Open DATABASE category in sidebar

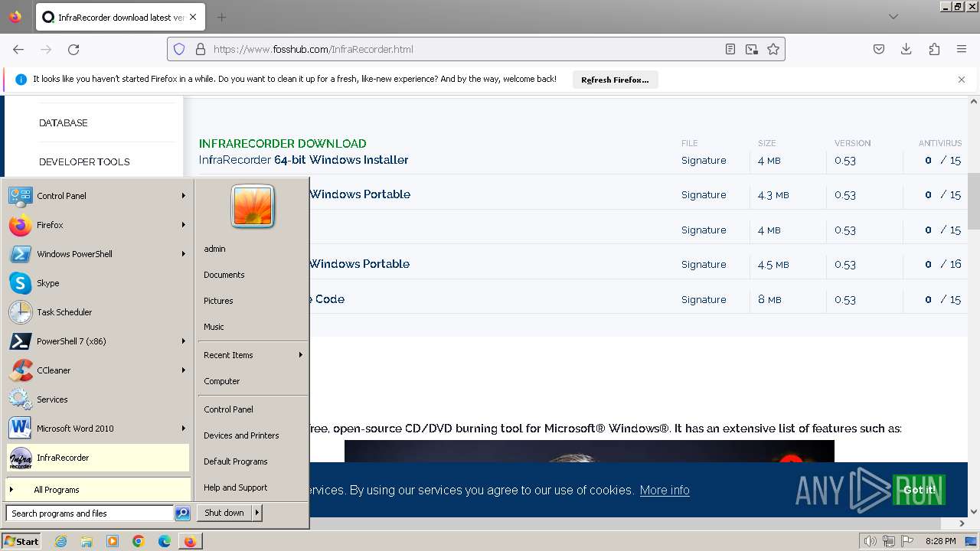click(x=64, y=122)
